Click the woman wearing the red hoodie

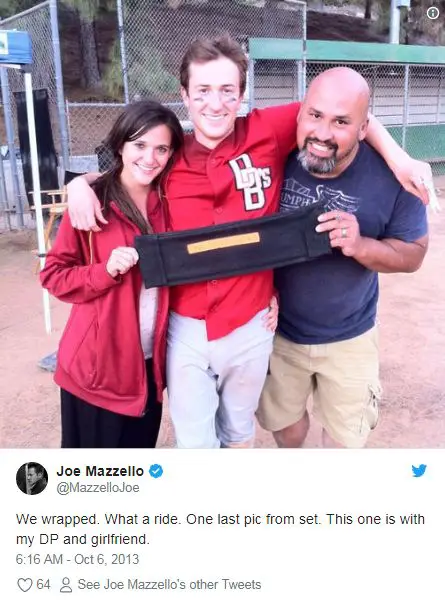pyautogui.click(x=111, y=276)
